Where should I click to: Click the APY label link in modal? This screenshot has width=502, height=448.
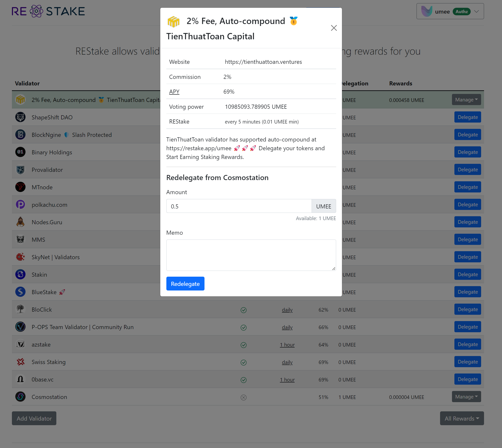(x=174, y=92)
